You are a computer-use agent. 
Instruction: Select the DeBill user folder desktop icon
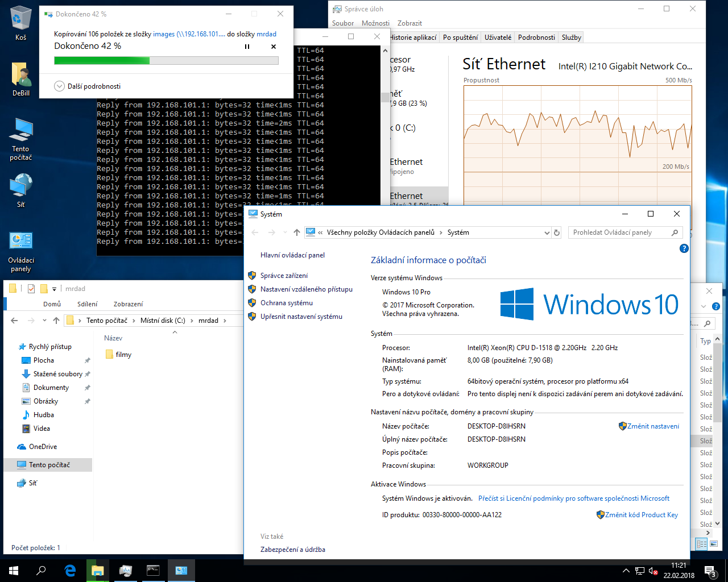20,79
